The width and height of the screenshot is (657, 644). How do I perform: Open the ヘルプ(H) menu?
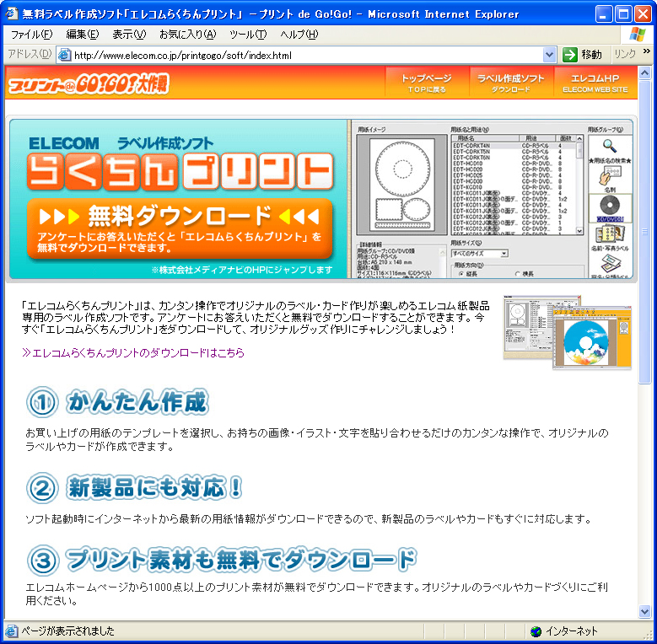[299, 35]
